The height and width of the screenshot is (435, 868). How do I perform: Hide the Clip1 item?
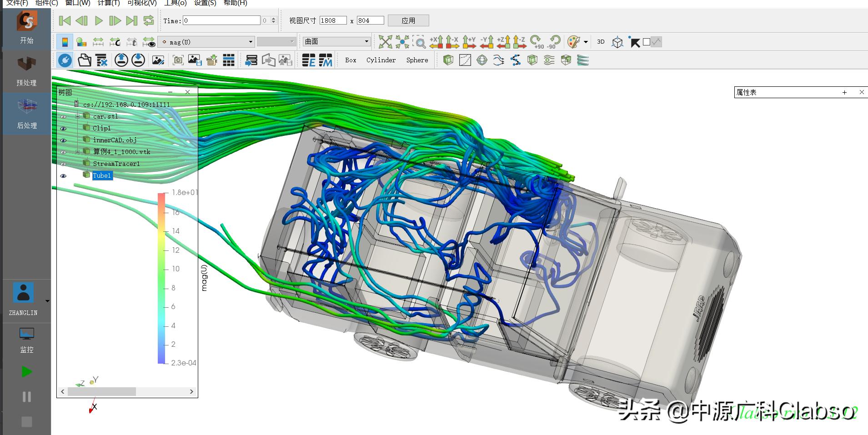(x=63, y=129)
